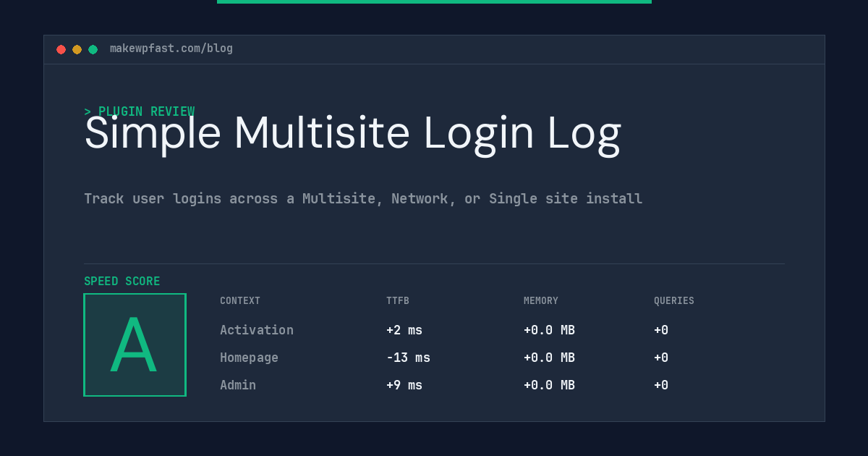Viewport: 868px width, 456px height.
Task: Click the Admin memory '+0.0 MB' value
Action: [x=549, y=385]
